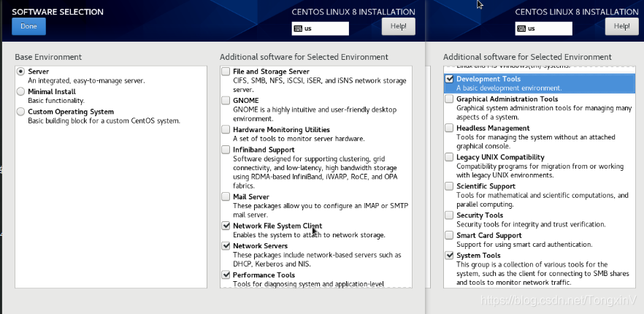644x314 pixels.
Task: Click the us keyboard layout in left window
Action: pyautogui.click(x=321, y=28)
